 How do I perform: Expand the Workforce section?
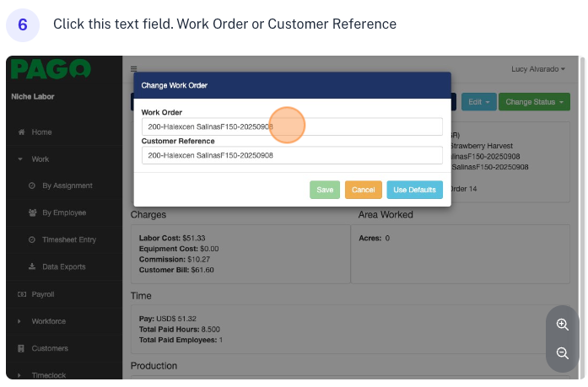(x=20, y=321)
